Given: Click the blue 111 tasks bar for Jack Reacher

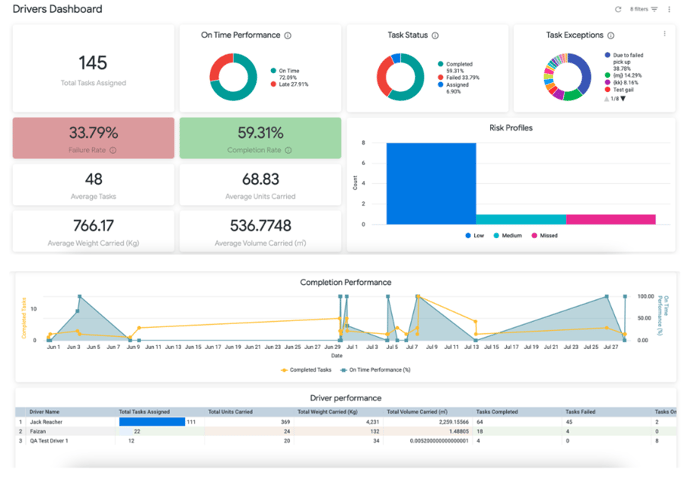Looking at the screenshot, I should pos(152,422).
